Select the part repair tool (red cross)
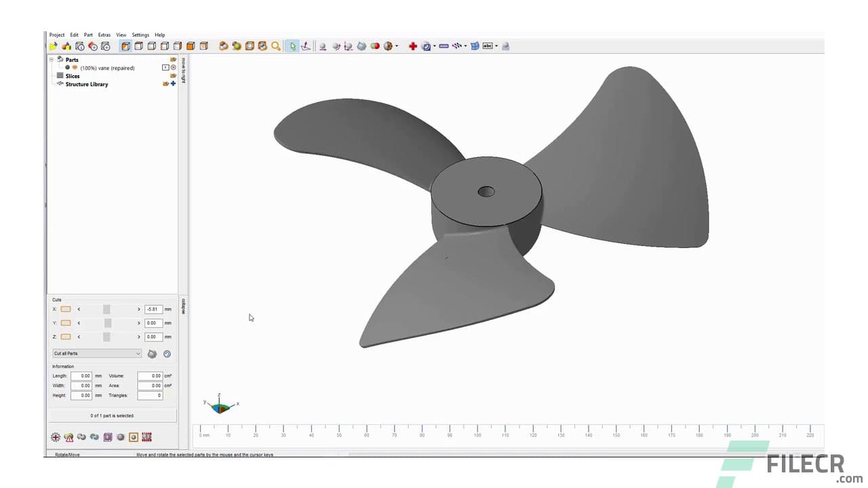 [413, 46]
